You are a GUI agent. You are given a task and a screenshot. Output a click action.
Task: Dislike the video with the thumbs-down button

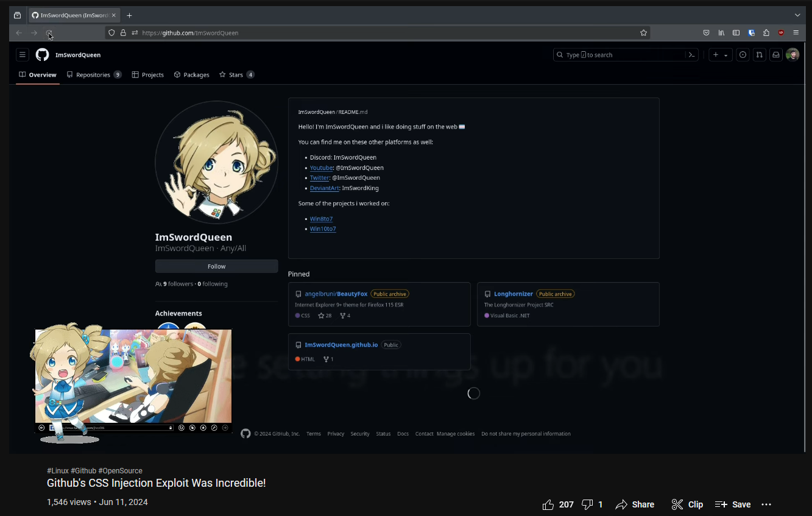tap(587, 504)
